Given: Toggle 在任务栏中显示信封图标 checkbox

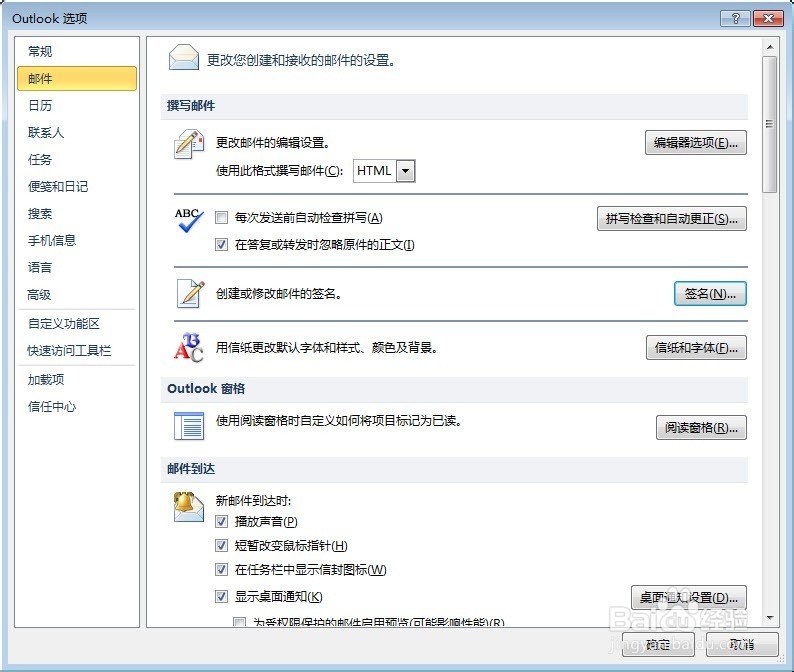Looking at the screenshot, I should click(221, 570).
